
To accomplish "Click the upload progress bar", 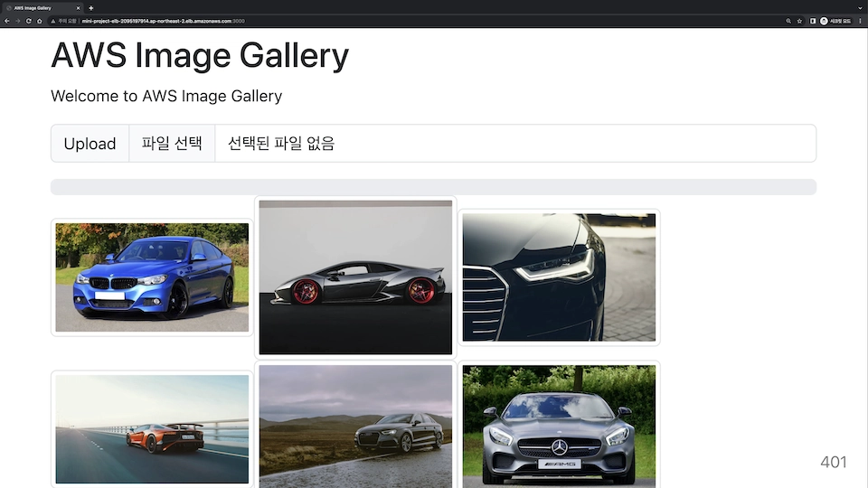I will point(433,187).
